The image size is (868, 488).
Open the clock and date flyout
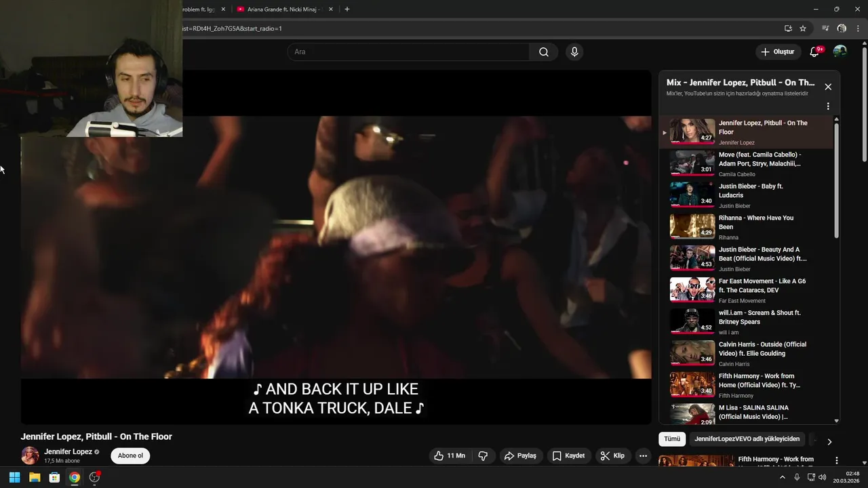pos(847,477)
